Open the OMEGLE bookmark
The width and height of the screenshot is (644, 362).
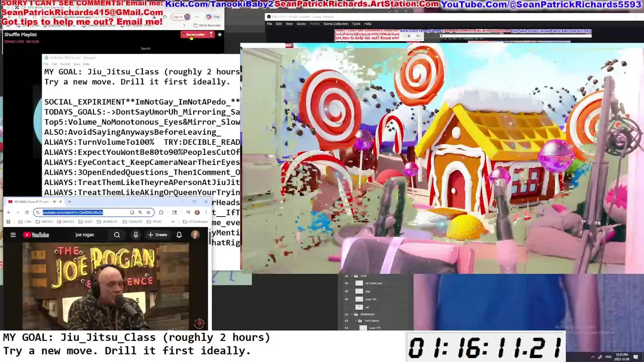[x=65, y=222]
